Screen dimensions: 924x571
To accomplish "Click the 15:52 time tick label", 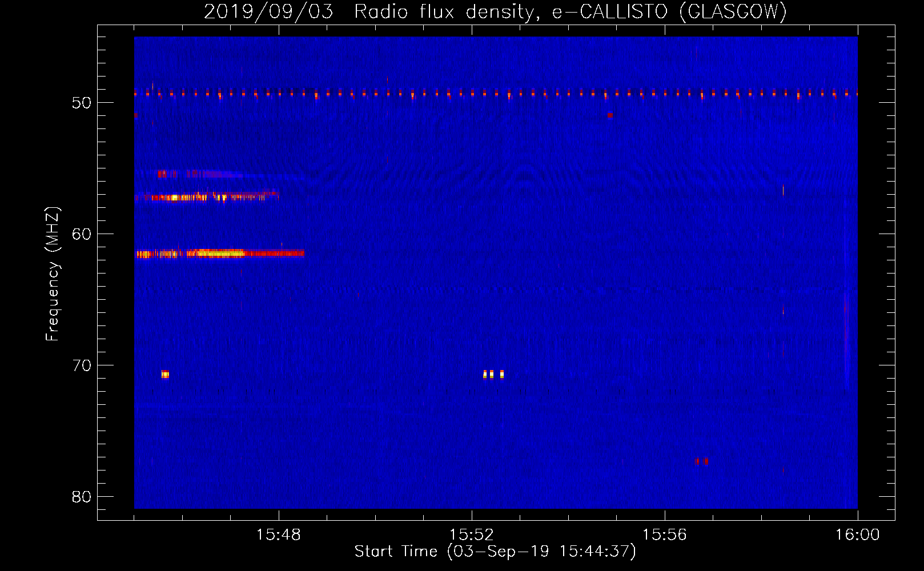I will (x=472, y=535).
